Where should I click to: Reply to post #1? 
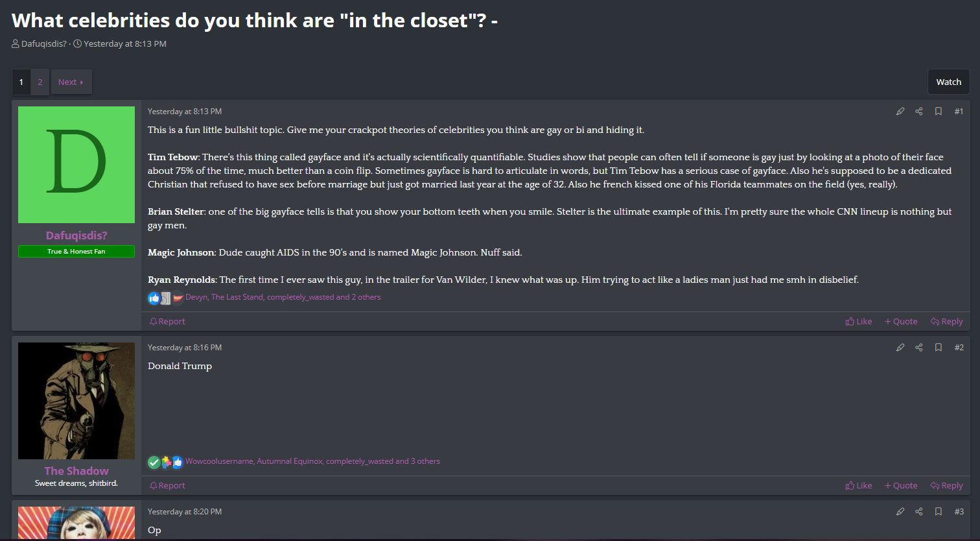[x=946, y=322]
